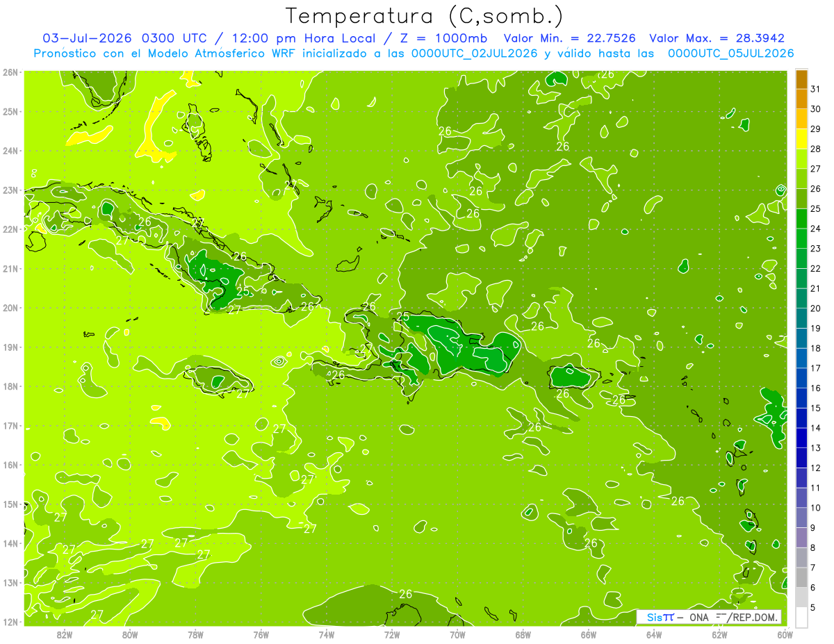The height and width of the screenshot is (644, 834).
Task: Select yellow color bar swatch between 28 and 29
Action: pyautogui.click(x=801, y=138)
